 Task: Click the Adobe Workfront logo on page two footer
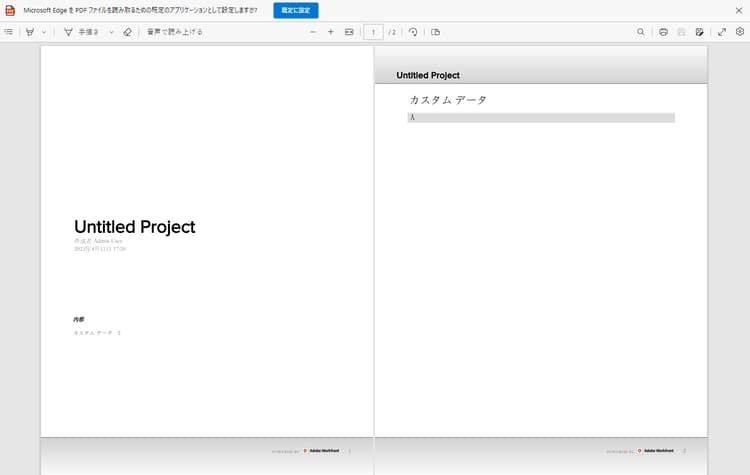pos(655,451)
